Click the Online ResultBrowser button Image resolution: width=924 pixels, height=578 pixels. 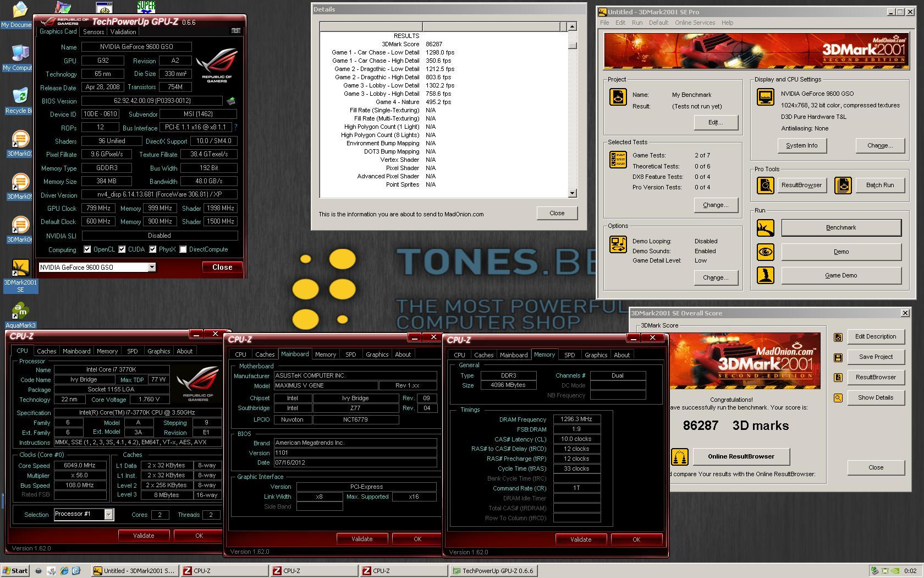pos(741,456)
